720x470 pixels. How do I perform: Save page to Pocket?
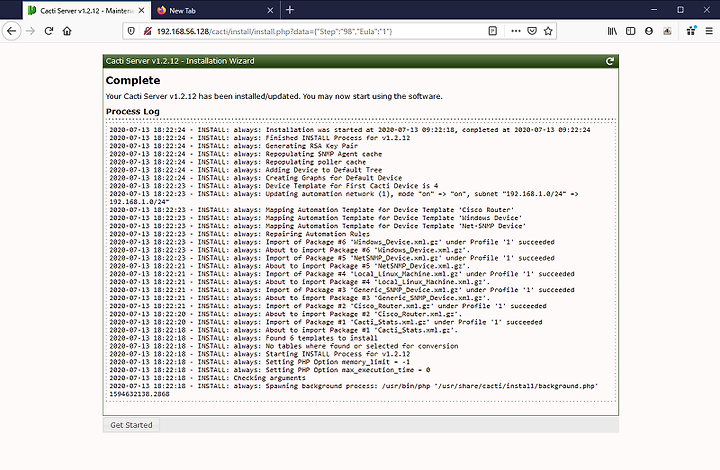[532, 31]
